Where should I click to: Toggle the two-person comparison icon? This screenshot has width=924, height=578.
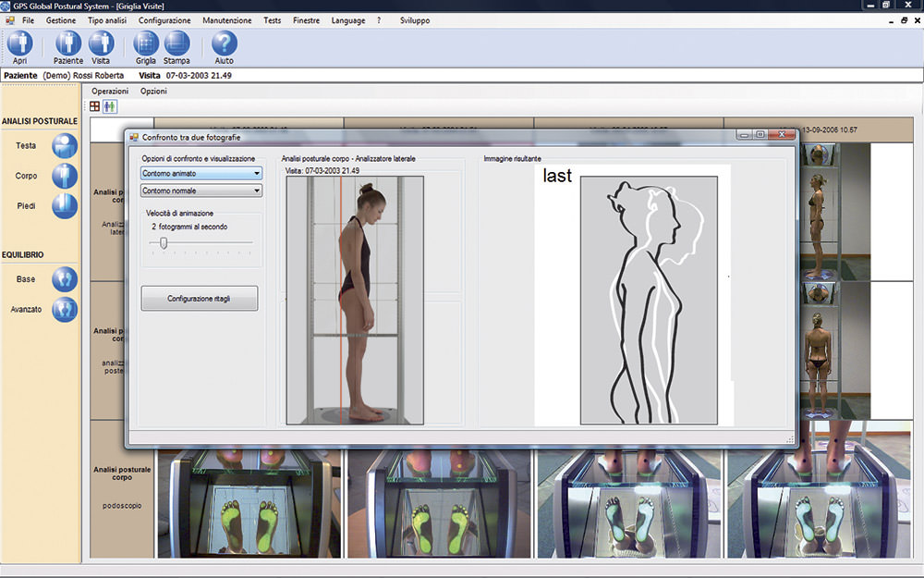(x=110, y=106)
